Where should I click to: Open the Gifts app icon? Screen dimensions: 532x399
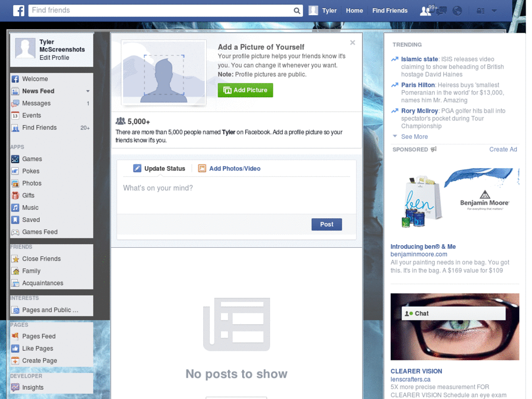pyautogui.click(x=15, y=195)
